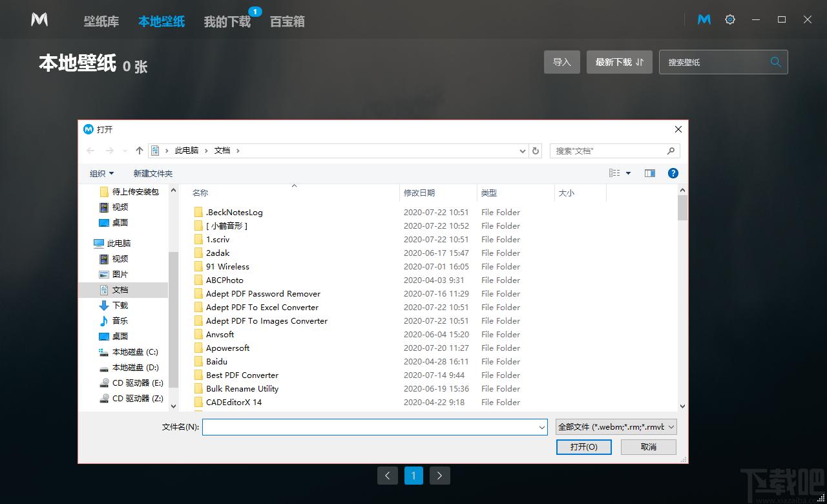
Task: Select 本地磁盘 (C:) in navigation tree
Action: point(134,352)
